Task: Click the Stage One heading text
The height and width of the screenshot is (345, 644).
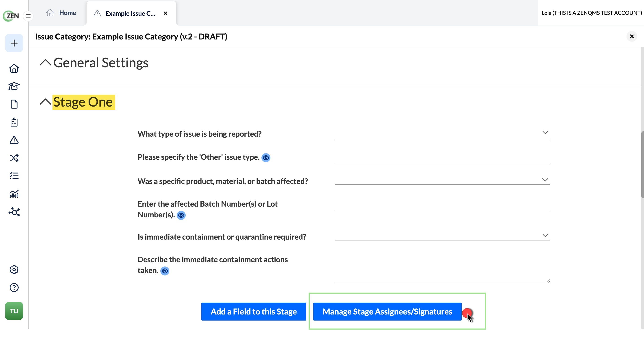Action: (x=83, y=102)
